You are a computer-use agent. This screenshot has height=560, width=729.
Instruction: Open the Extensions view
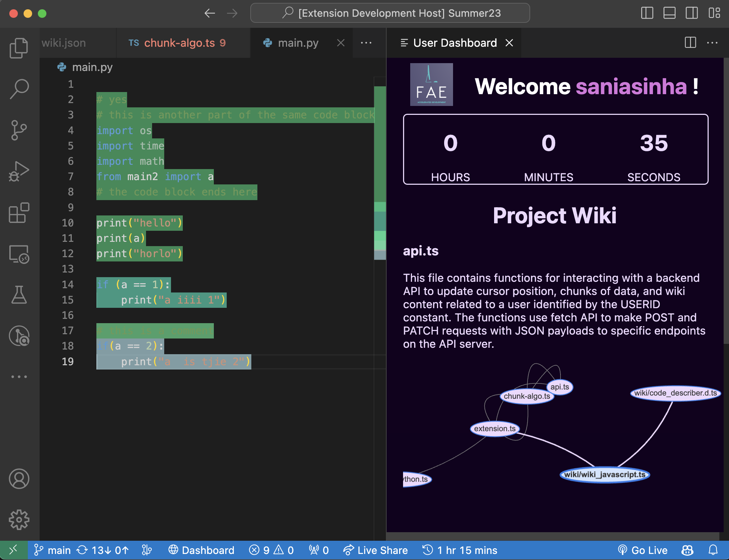(x=19, y=213)
